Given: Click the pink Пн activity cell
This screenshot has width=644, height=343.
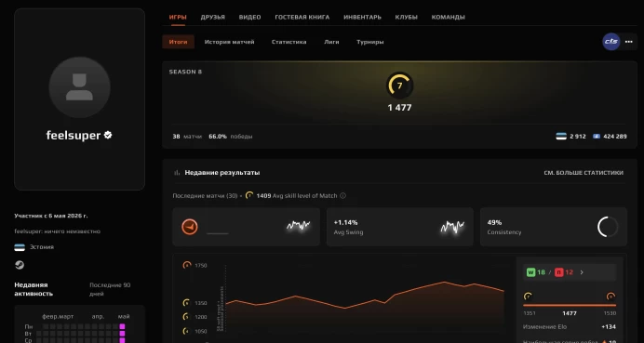Looking at the screenshot, I should point(122,326).
